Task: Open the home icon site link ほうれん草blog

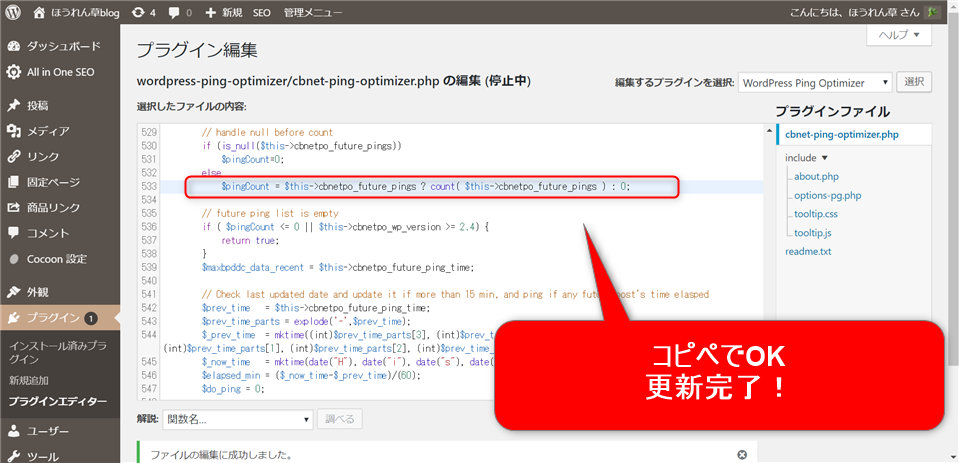Action: tap(76, 12)
